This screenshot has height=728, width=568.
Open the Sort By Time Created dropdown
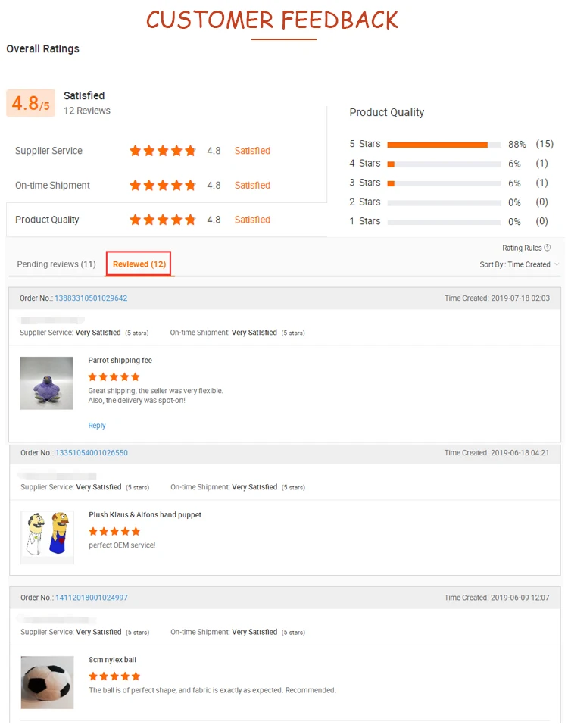pyautogui.click(x=520, y=264)
